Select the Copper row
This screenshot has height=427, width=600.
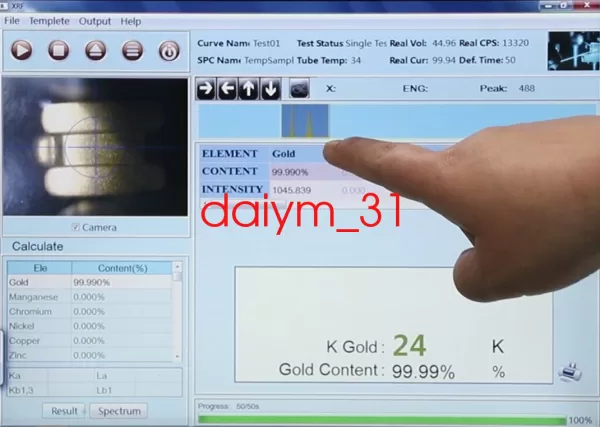click(90, 341)
